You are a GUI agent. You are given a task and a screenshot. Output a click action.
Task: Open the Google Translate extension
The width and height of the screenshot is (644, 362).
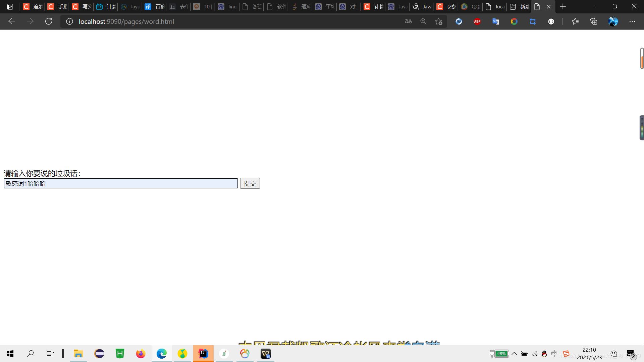tap(495, 21)
